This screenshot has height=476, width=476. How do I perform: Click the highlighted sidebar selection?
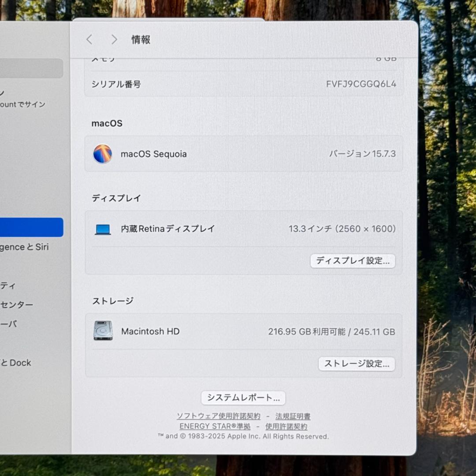[31, 227]
